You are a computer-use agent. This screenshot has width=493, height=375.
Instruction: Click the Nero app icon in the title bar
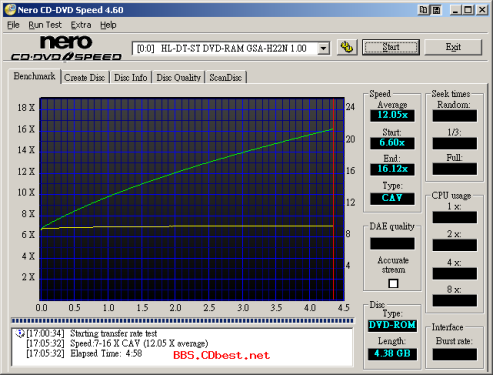(x=11, y=10)
